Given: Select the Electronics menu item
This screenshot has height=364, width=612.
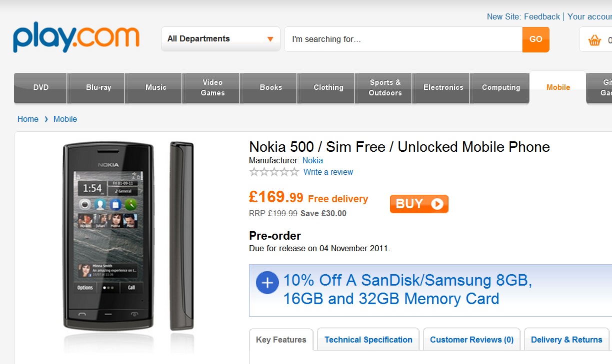Looking at the screenshot, I should (x=443, y=87).
